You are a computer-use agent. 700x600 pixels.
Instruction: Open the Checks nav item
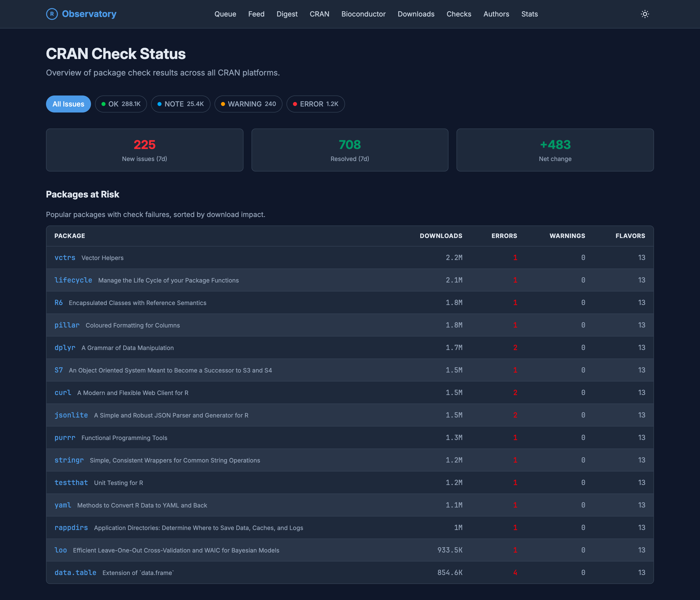coord(459,14)
